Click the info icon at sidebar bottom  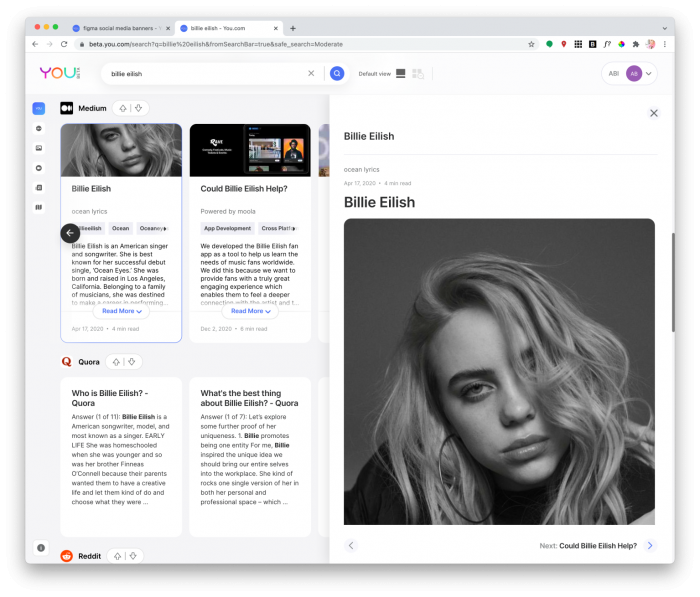(41, 547)
